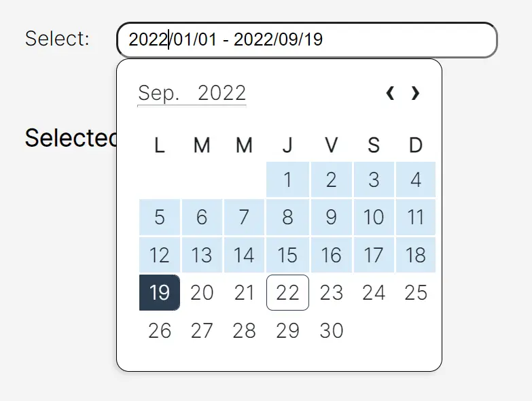
Task: Select day 20 in the calendar
Action: 202,292
